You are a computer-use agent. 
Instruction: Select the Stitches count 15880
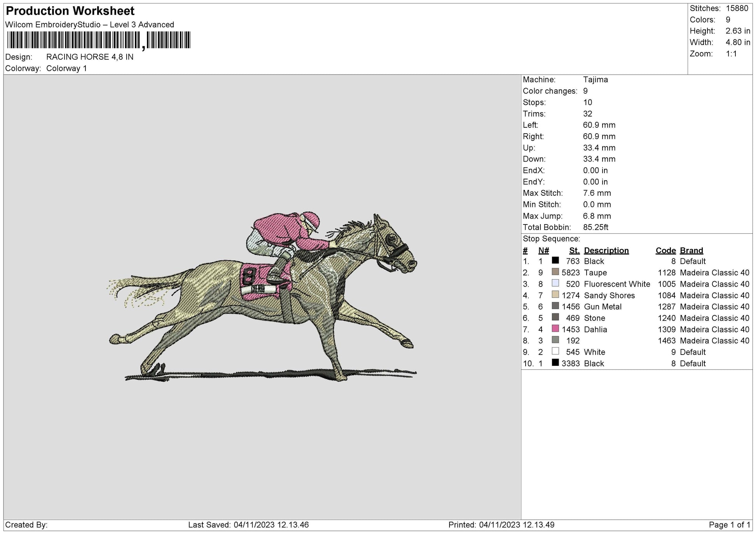click(x=738, y=8)
